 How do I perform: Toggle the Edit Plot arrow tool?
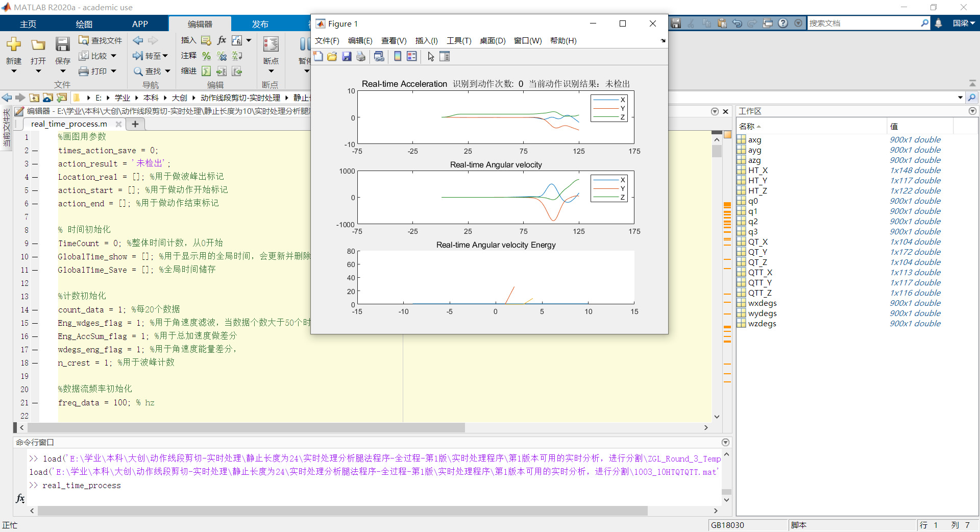pyautogui.click(x=431, y=57)
